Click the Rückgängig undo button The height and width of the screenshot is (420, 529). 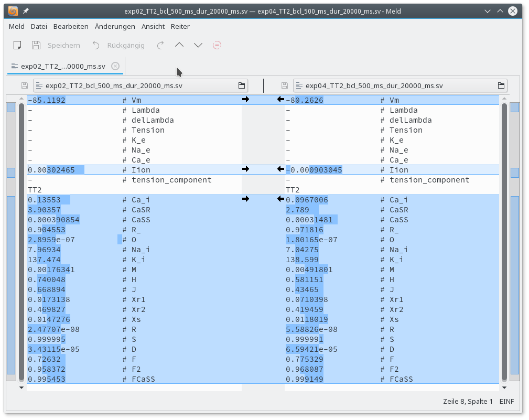point(118,45)
